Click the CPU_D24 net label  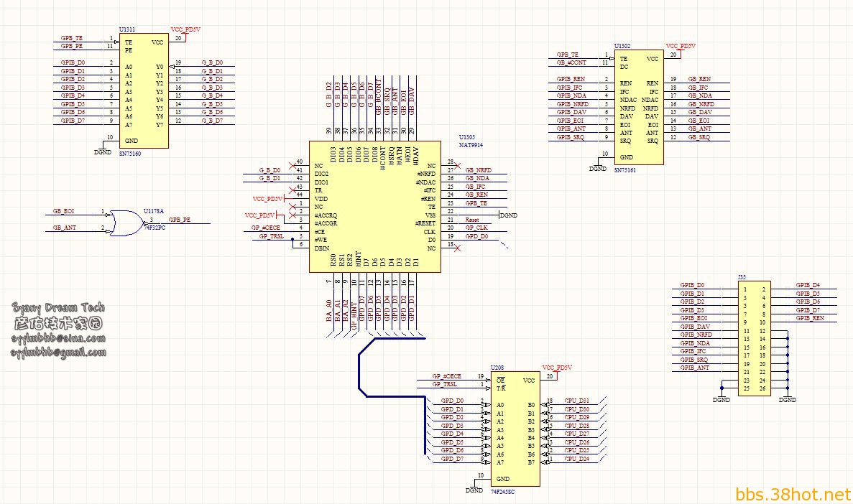click(576, 459)
